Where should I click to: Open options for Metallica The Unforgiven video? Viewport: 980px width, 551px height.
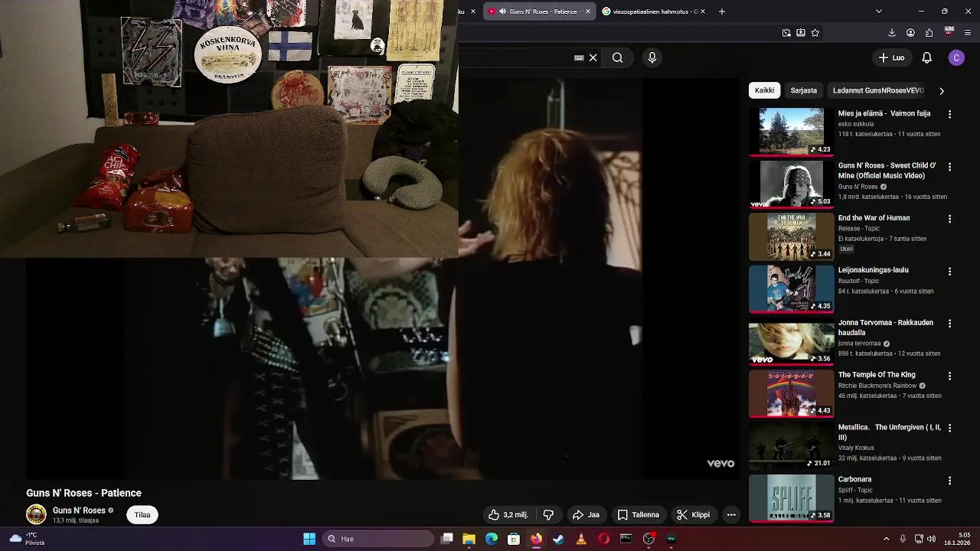(949, 428)
